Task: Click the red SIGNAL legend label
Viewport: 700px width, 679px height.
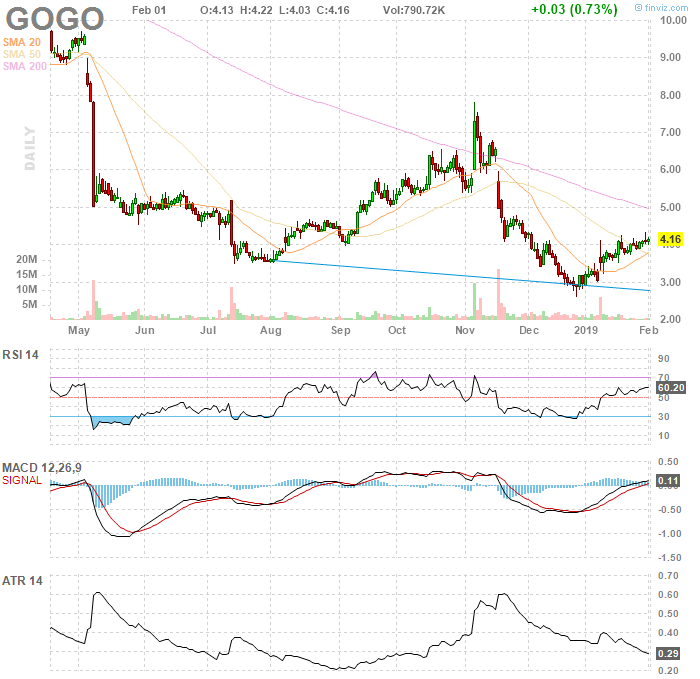Action: pos(24,480)
